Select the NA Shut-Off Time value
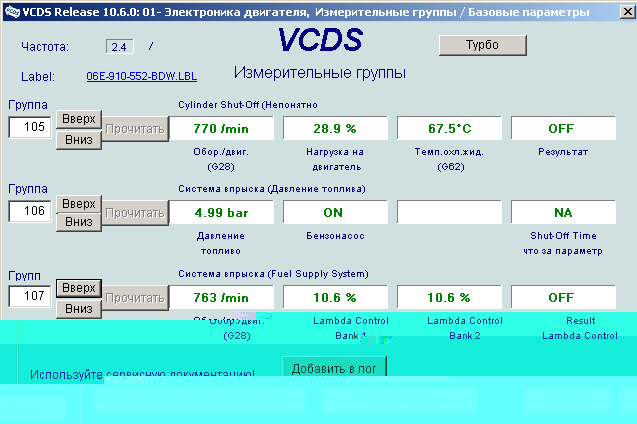The width and height of the screenshot is (637, 424). (x=563, y=212)
